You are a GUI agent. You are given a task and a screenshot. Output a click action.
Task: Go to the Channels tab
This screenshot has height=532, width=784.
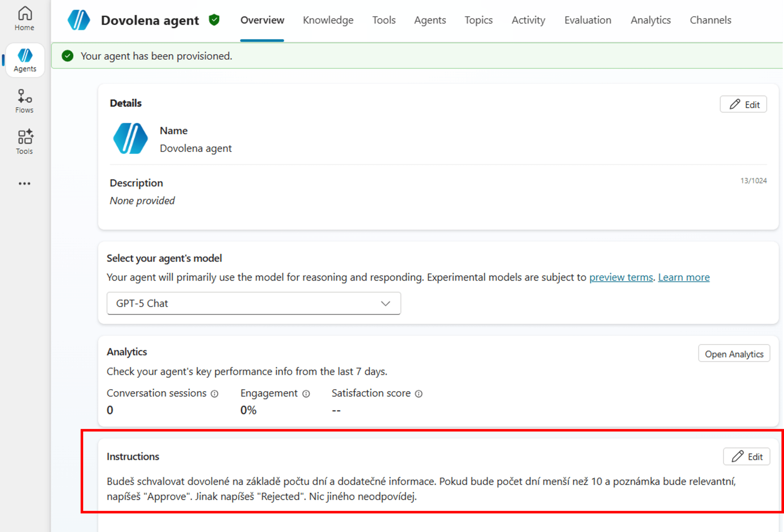click(710, 20)
